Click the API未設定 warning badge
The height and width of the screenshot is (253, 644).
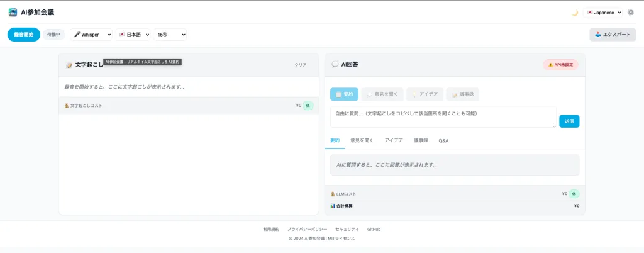pyautogui.click(x=560, y=64)
